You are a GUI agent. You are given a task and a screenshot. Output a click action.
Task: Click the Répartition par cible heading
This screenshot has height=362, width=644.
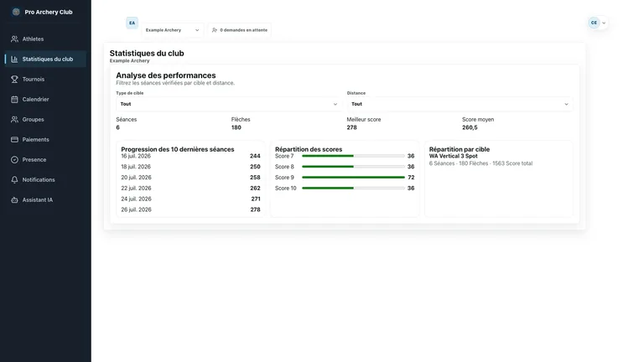tap(460, 149)
